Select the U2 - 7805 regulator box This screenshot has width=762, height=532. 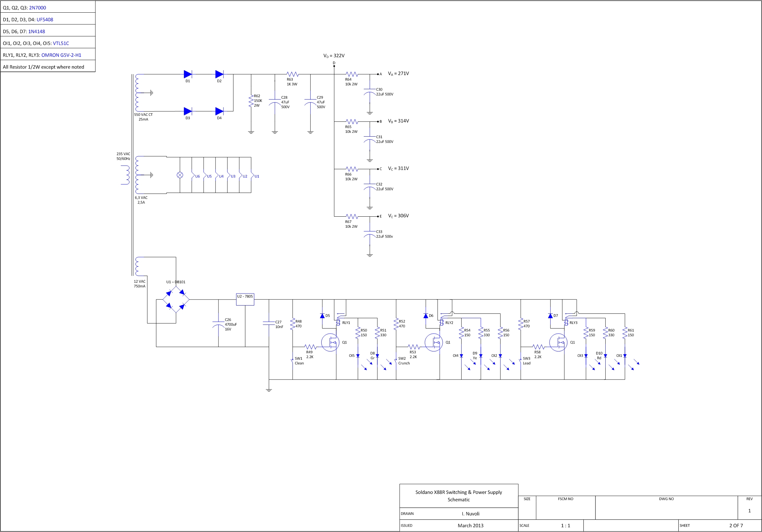245,299
